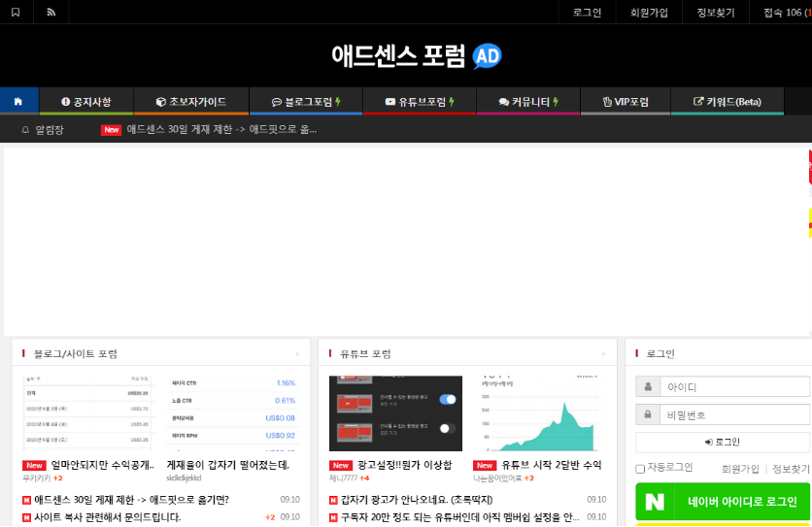The height and width of the screenshot is (527, 812).
Task: Open post 얼마안되지만 수익공개
Action: pos(103,465)
